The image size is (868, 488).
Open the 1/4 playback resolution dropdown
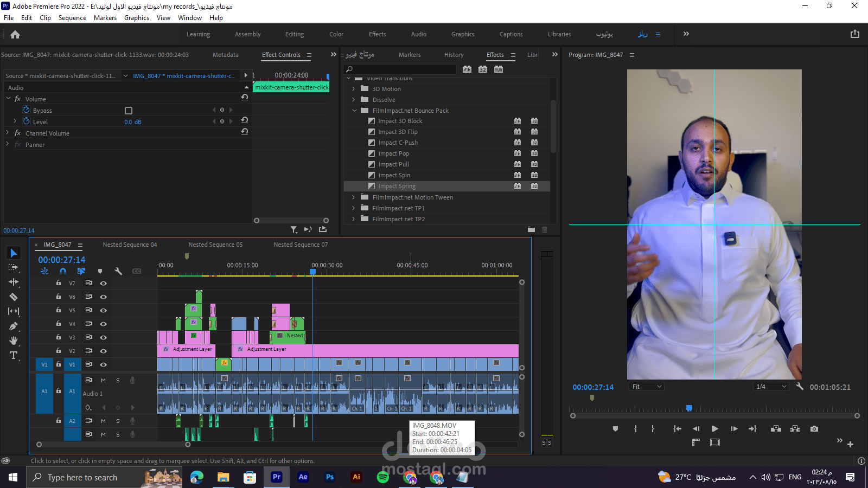pos(771,387)
